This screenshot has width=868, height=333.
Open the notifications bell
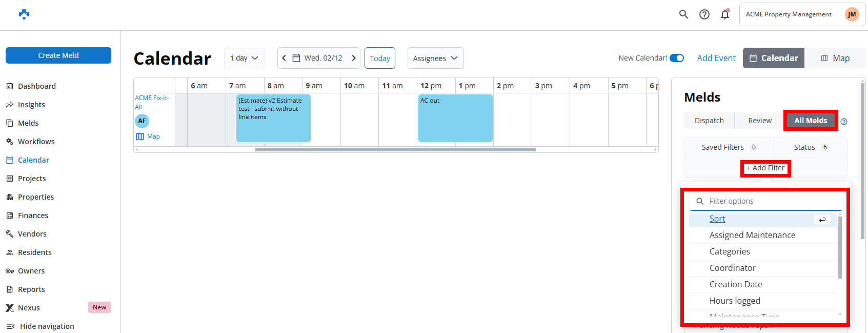click(725, 14)
